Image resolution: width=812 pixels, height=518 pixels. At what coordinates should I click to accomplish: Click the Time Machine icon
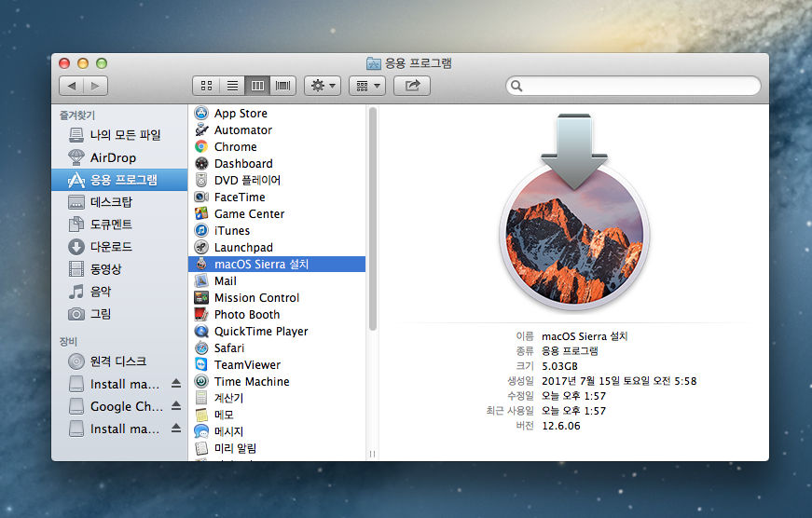point(201,381)
